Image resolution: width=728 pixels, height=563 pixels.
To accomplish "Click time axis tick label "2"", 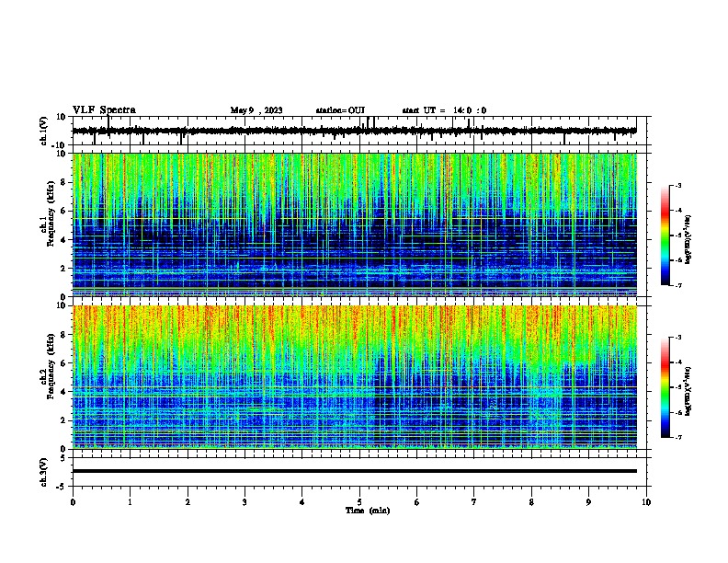I will (188, 502).
